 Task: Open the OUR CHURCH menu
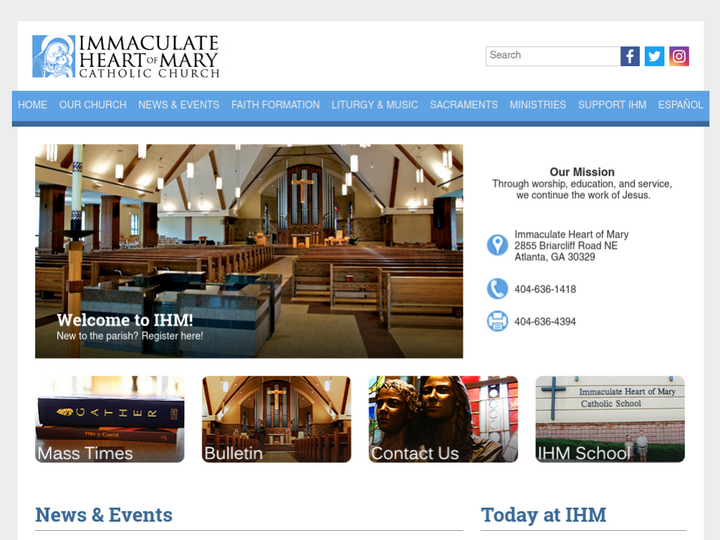[93, 105]
